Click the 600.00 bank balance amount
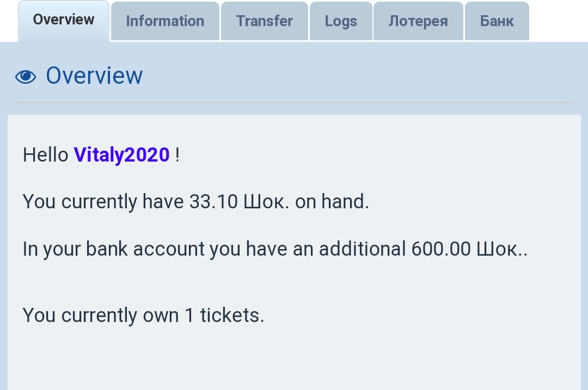Image resolution: width=588 pixels, height=390 pixels. pos(441,249)
